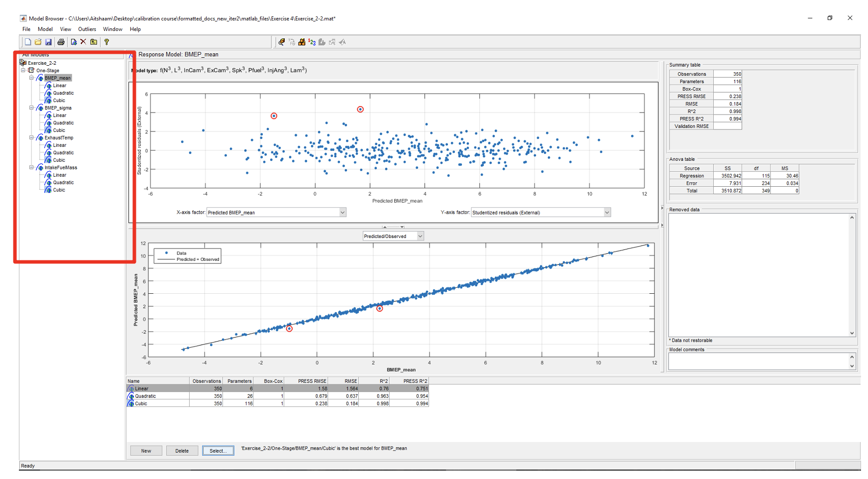Click the magnifier-and-box view model icon

(282, 42)
